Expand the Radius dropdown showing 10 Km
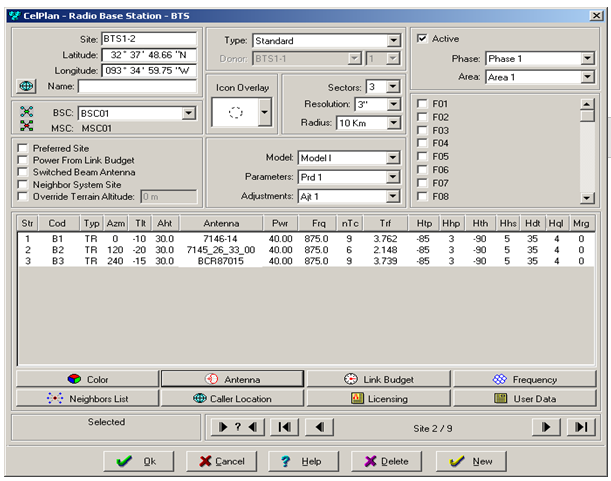Screen dimensions: 611x481 click(x=392, y=123)
